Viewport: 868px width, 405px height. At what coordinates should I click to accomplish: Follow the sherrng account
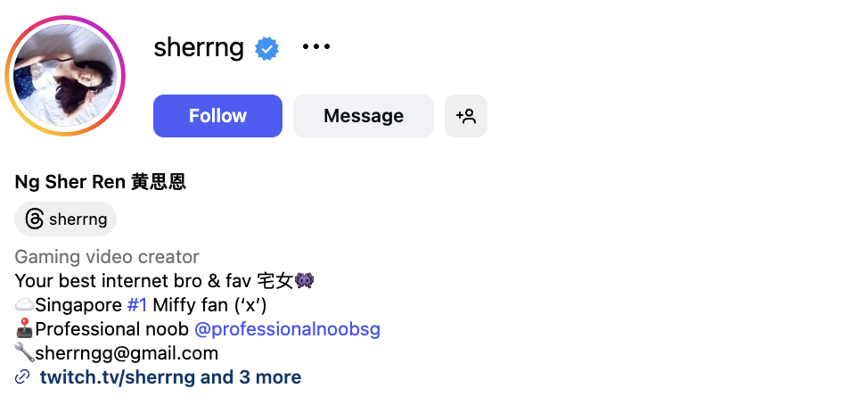point(217,116)
